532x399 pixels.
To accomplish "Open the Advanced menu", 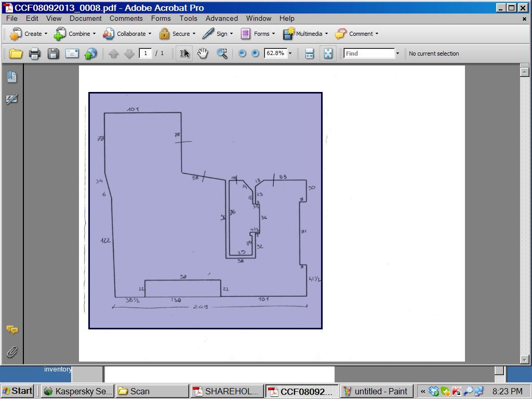I will click(221, 18).
